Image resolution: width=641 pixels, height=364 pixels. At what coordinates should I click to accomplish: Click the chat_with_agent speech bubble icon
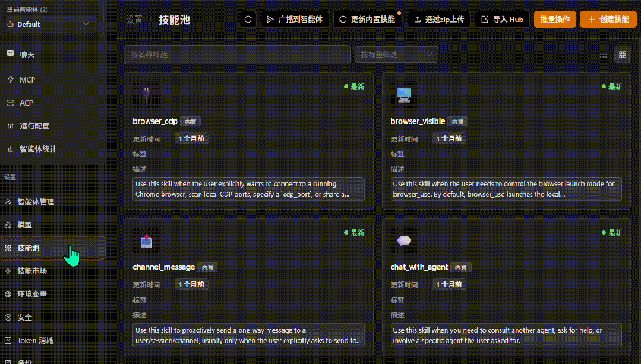404,240
